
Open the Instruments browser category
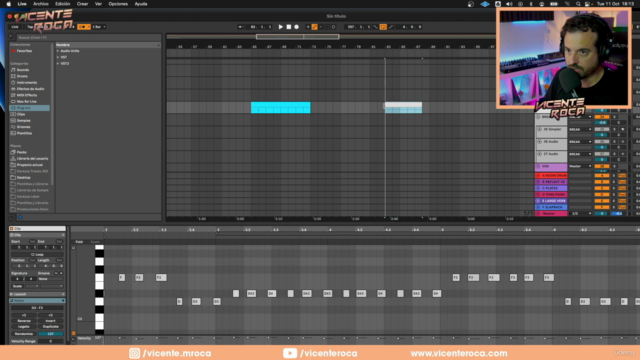click(x=27, y=82)
